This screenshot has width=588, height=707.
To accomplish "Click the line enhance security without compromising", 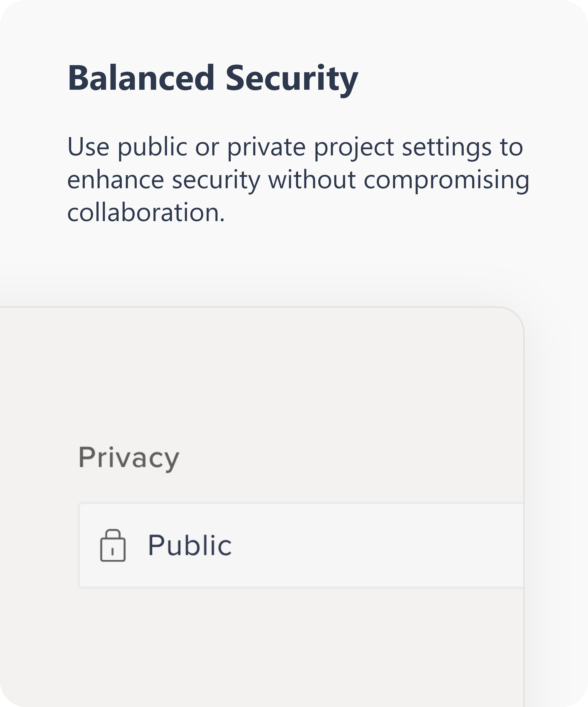I will [298, 180].
